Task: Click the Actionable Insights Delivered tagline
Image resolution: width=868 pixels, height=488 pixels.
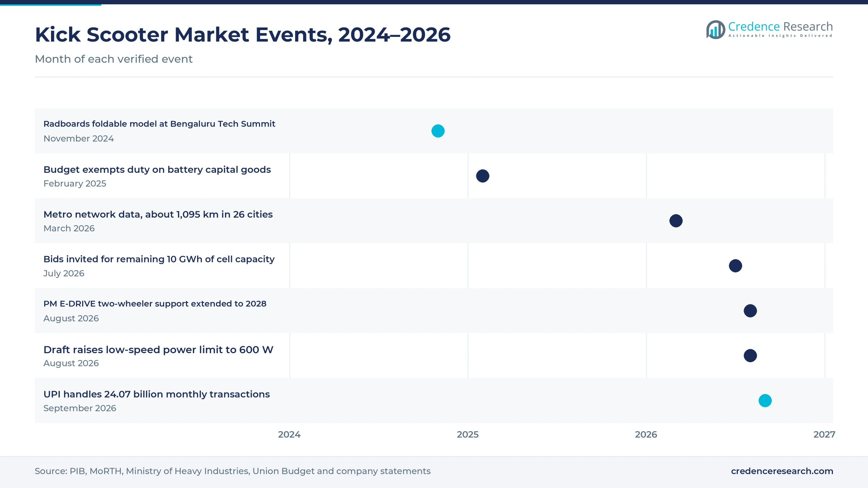Action: tap(780, 36)
